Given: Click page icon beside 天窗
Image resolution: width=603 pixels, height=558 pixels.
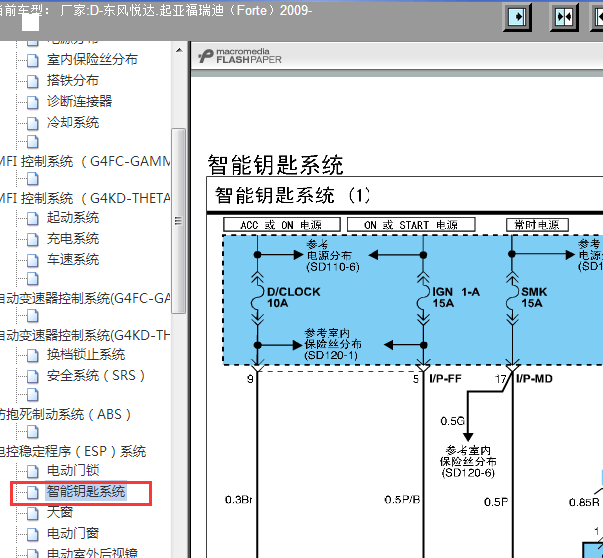Looking at the screenshot, I should click(33, 513).
